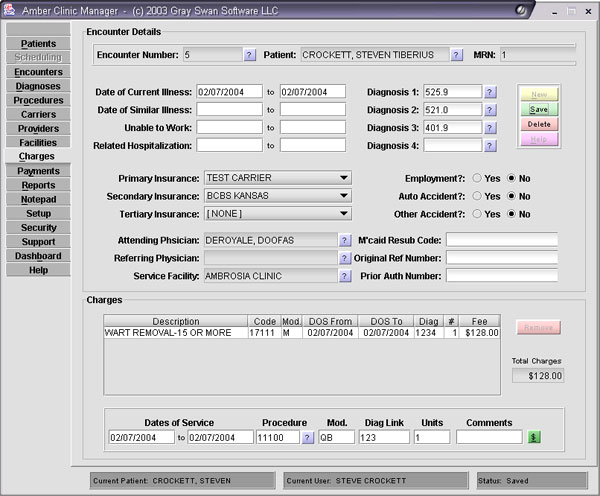The height and width of the screenshot is (496, 600).
Task: Click the Diagnosis 3 lookup icon
Action: click(x=490, y=128)
